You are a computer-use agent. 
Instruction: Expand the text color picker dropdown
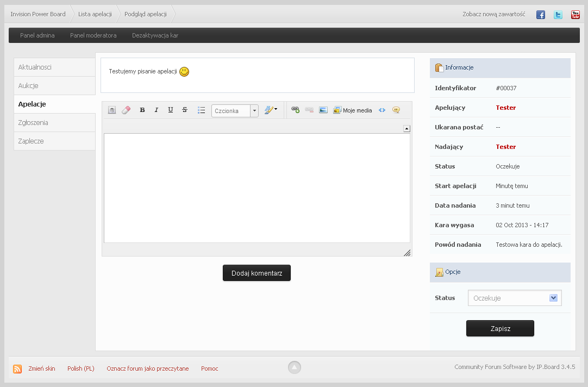point(271,110)
